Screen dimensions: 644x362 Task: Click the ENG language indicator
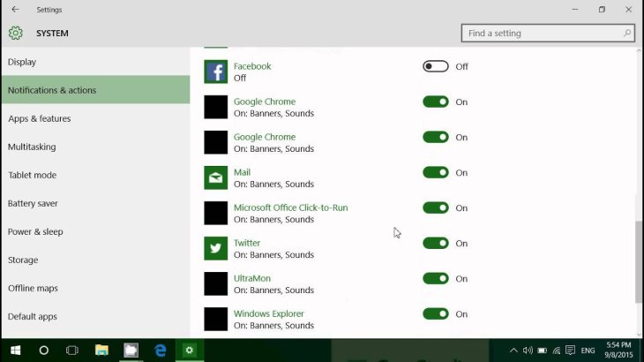click(x=588, y=351)
